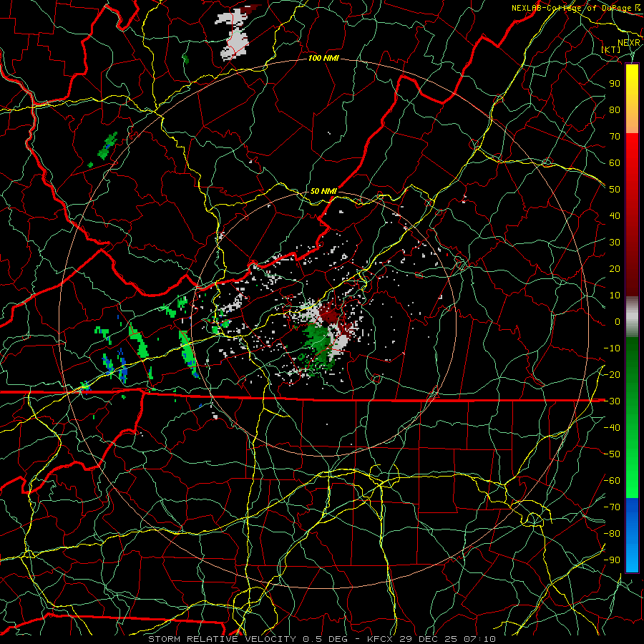This screenshot has height=644, width=644.
Task: Select the positive 80 scale value
Action: pos(615,110)
